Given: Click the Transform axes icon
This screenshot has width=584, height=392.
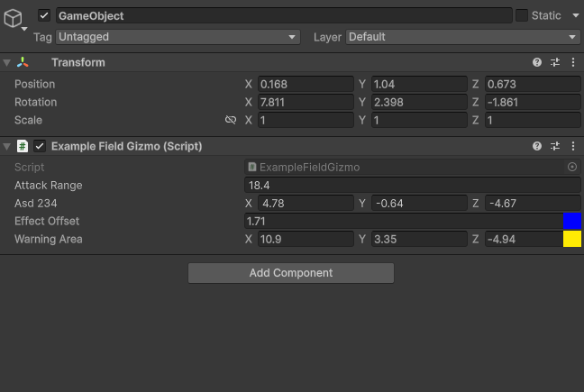Looking at the screenshot, I should (x=23, y=62).
